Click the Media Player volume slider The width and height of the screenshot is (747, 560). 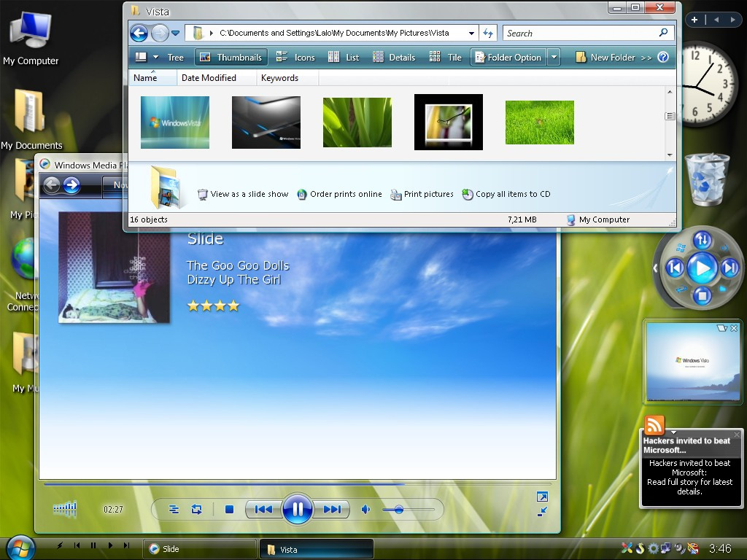point(409,510)
